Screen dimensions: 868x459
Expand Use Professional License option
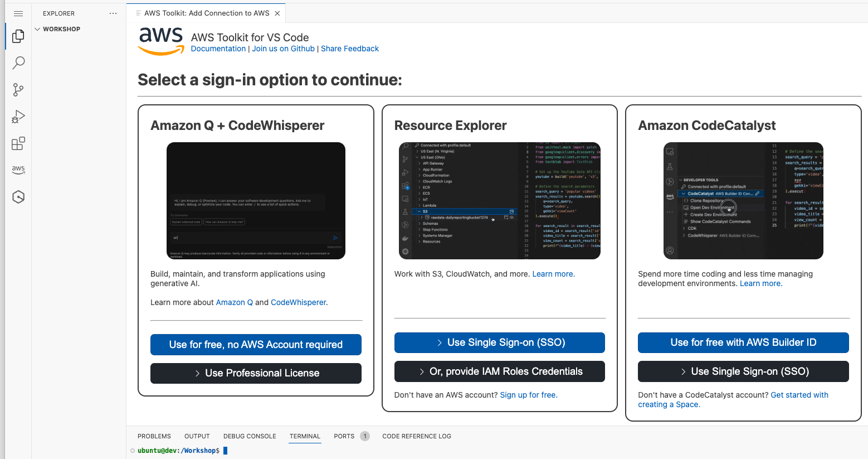click(256, 373)
